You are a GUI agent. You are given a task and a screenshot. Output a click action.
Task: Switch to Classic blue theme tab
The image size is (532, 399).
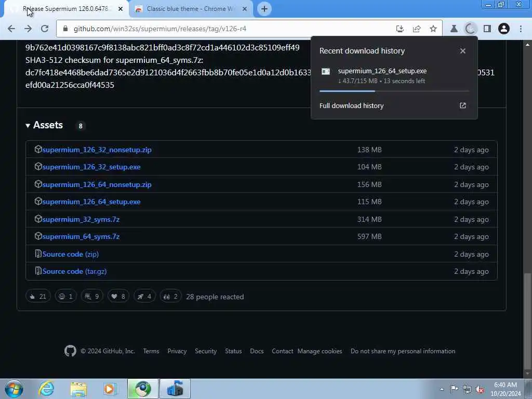(x=190, y=9)
